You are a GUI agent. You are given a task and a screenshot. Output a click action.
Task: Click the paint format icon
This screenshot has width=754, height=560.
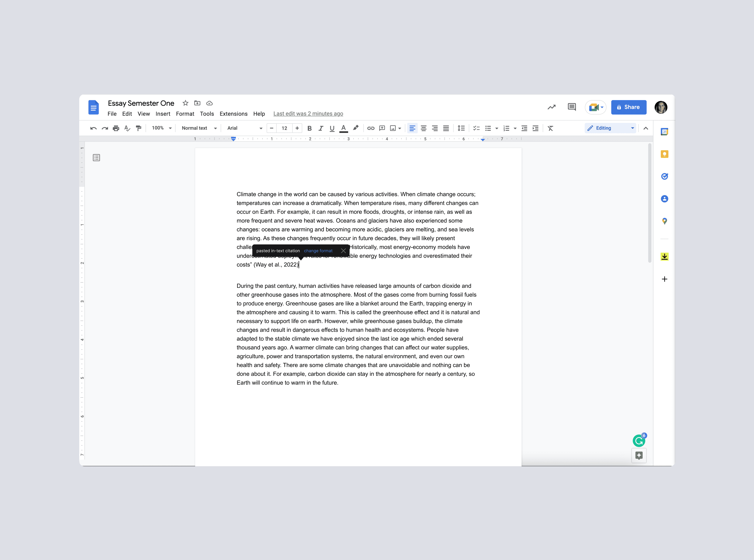[138, 128]
